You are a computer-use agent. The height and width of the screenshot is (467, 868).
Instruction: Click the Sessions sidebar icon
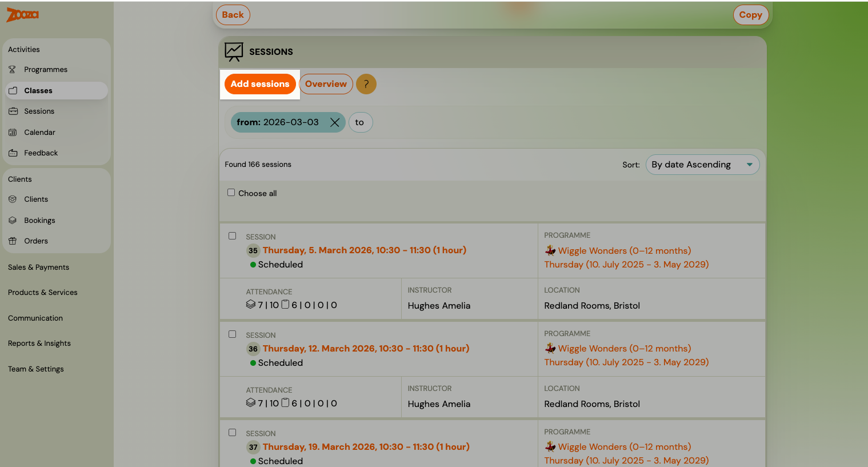pyautogui.click(x=13, y=111)
